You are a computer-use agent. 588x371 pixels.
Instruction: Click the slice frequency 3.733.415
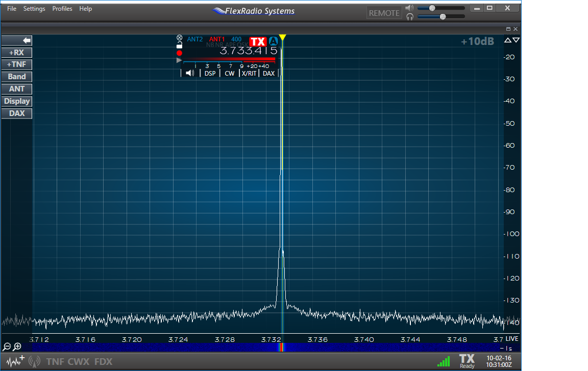click(x=248, y=51)
